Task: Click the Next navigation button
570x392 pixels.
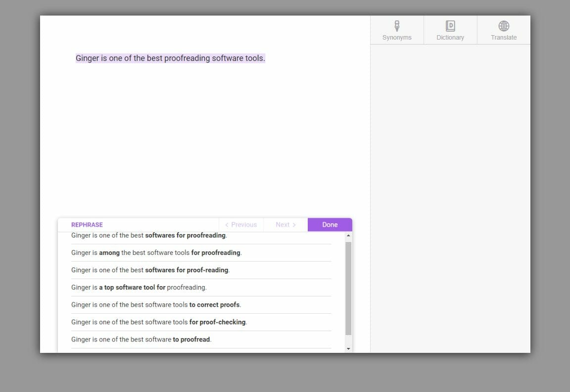Action: (x=285, y=224)
